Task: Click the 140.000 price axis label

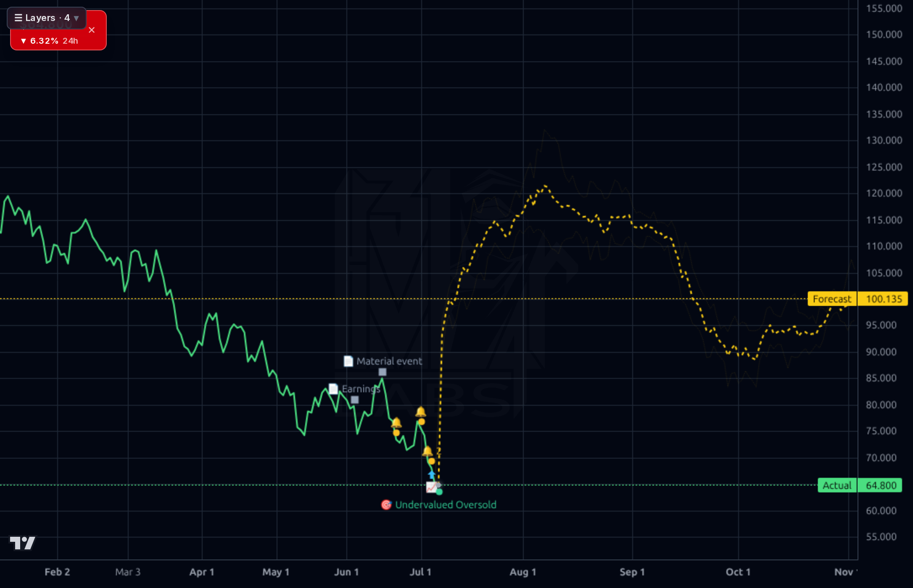Action: coord(884,87)
